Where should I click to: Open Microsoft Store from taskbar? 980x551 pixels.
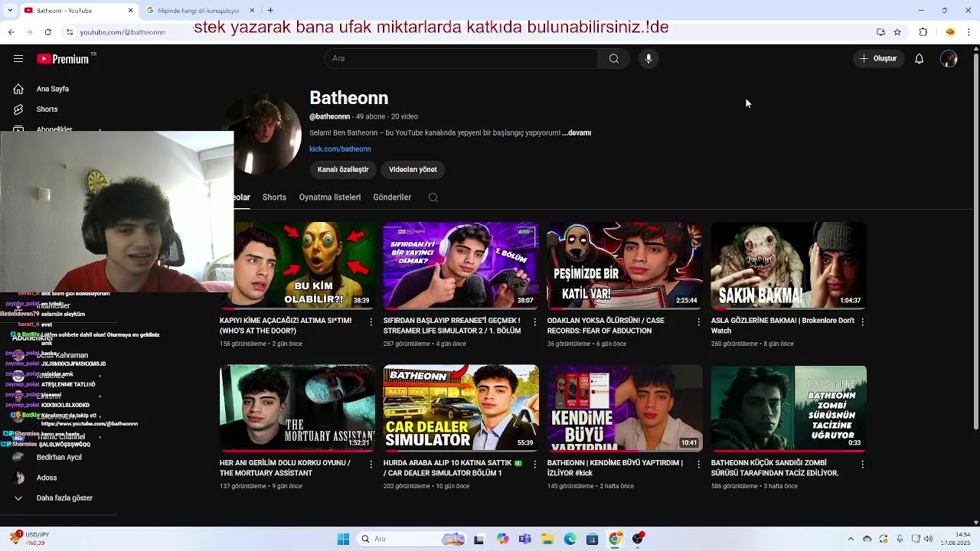coord(592,539)
